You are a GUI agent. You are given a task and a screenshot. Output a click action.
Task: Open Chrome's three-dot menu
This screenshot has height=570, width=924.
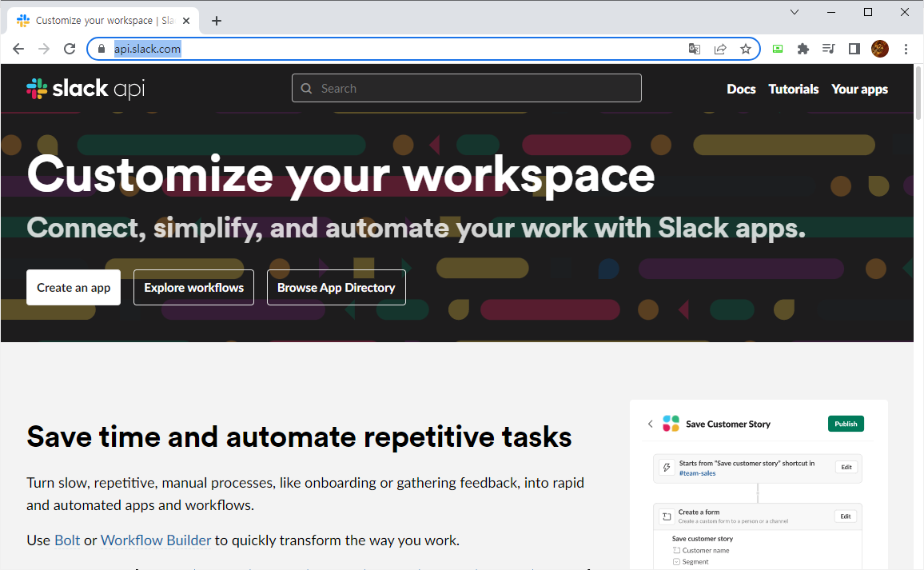click(906, 49)
